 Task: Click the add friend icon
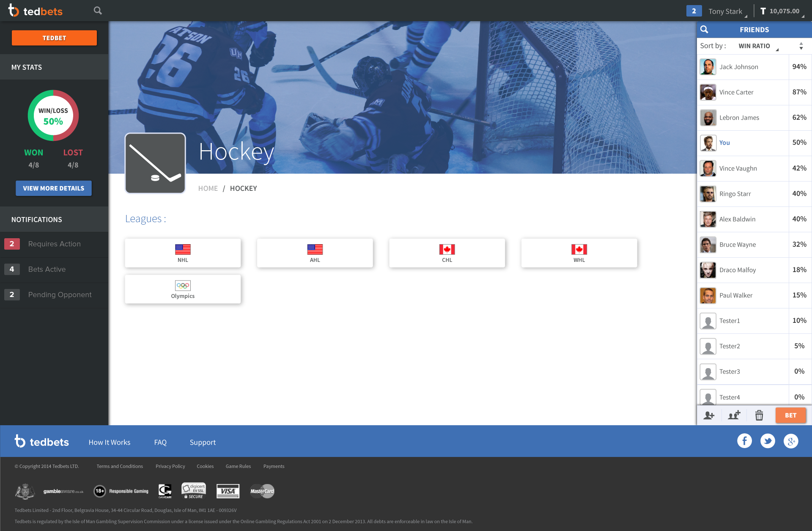coord(709,415)
